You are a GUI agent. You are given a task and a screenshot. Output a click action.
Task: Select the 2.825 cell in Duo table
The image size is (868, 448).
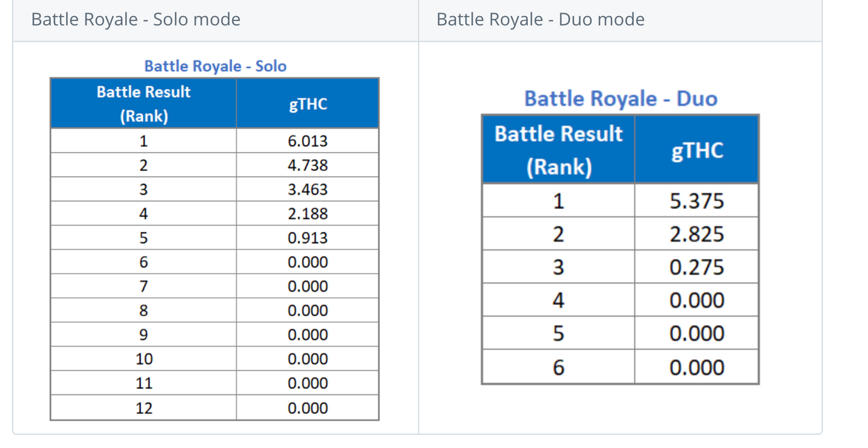click(696, 234)
